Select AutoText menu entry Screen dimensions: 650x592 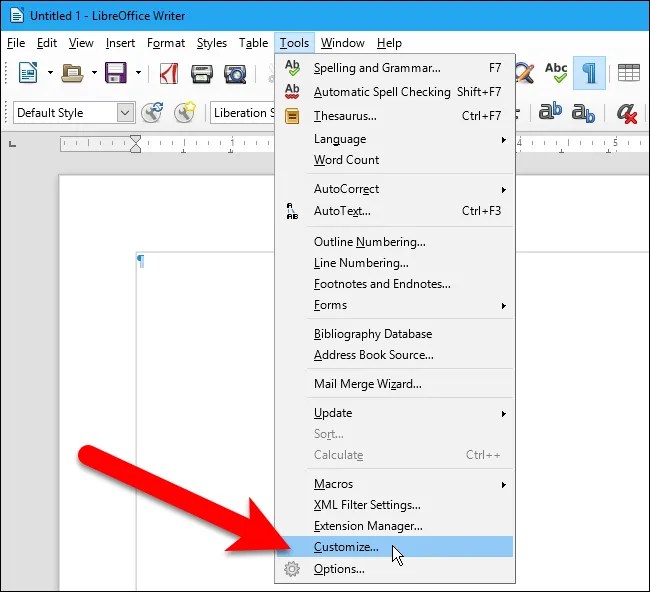(395, 211)
